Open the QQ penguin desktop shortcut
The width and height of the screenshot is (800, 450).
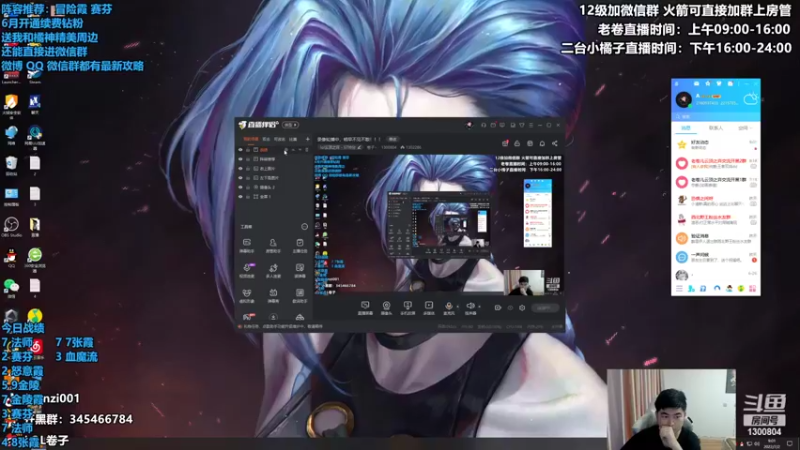point(11,258)
